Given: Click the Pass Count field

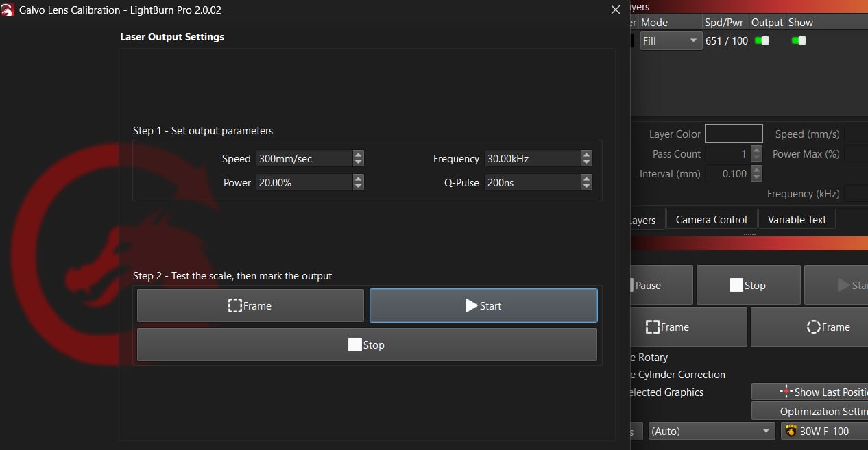Looking at the screenshot, I should pyautogui.click(x=727, y=154).
